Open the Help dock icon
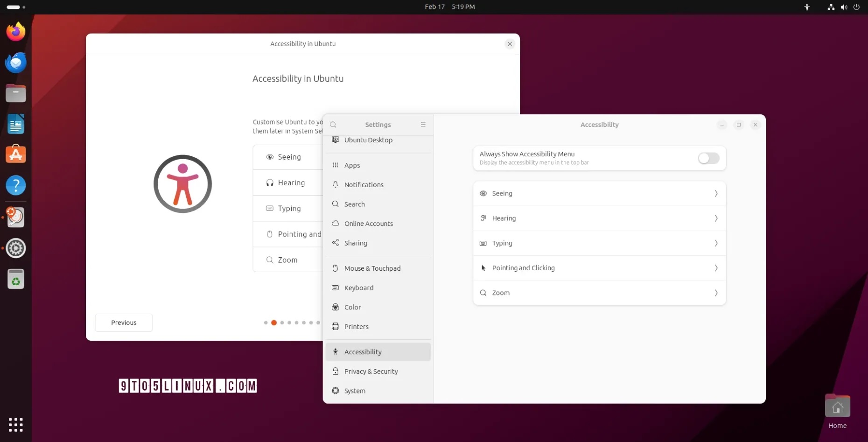 16,185
